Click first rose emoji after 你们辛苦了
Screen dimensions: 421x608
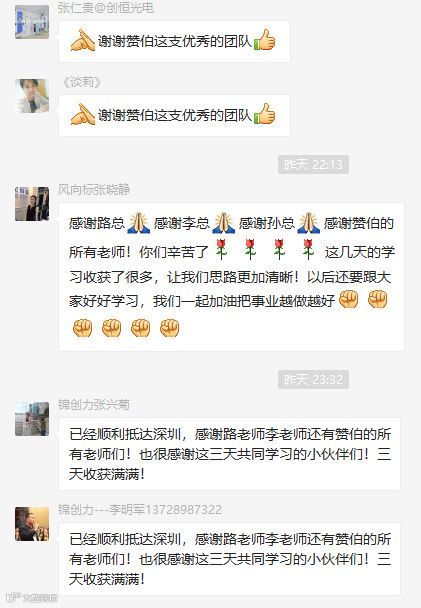tap(221, 249)
